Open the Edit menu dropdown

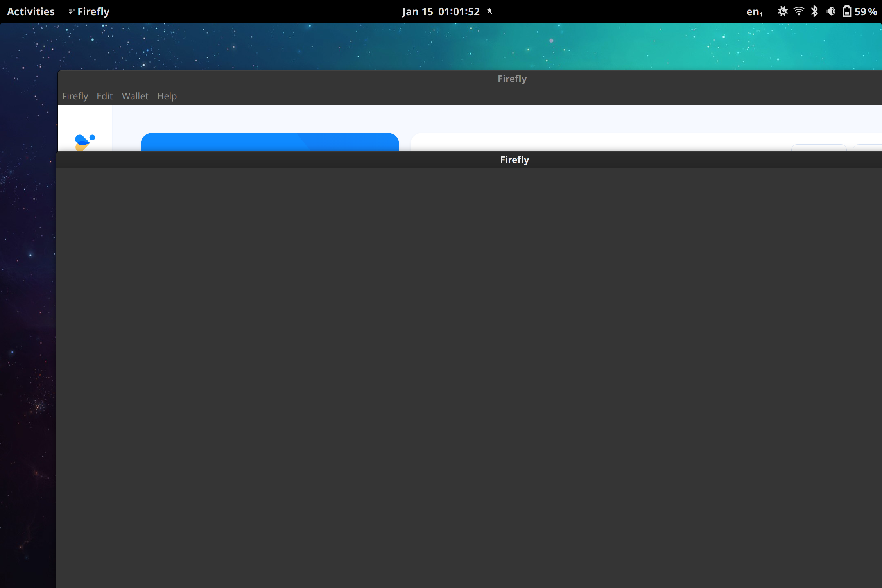[x=104, y=96]
